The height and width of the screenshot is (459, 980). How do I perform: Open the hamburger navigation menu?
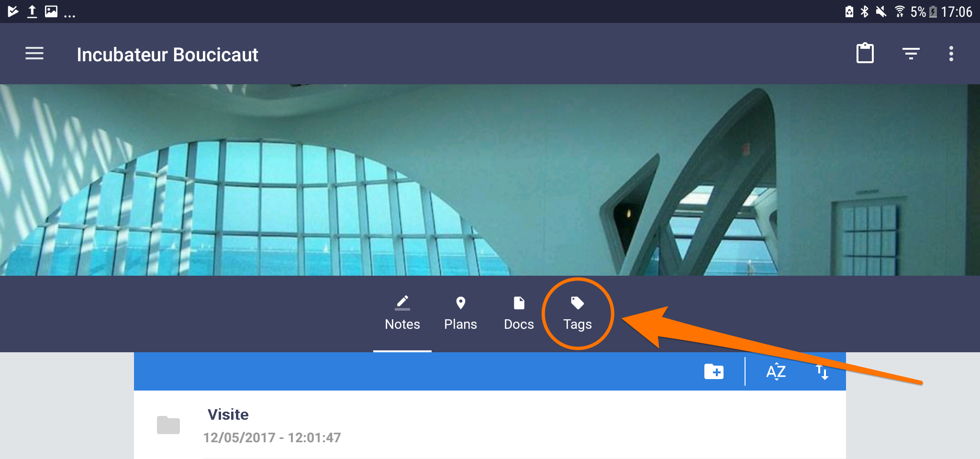point(34,54)
